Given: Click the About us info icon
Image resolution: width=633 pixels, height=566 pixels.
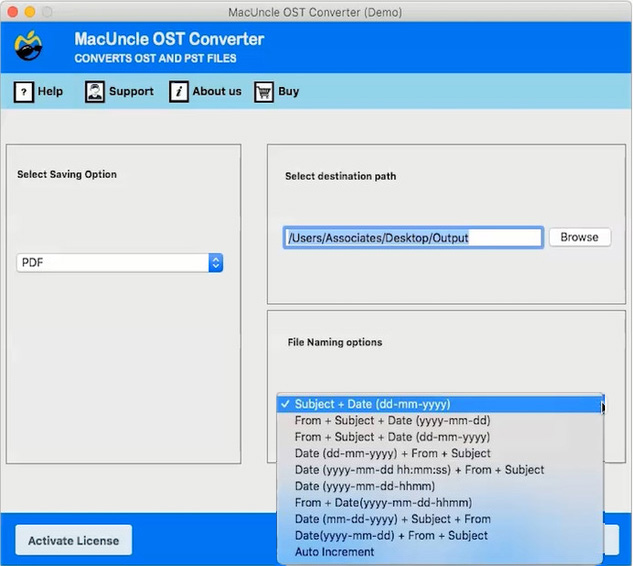Looking at the screenshot, I should [x=179, y=92].
